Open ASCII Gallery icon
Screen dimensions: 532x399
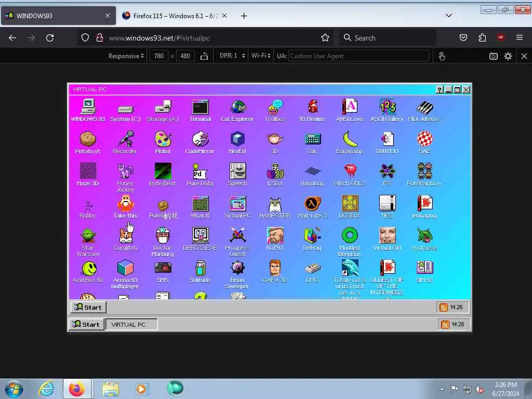coord(387,111)
